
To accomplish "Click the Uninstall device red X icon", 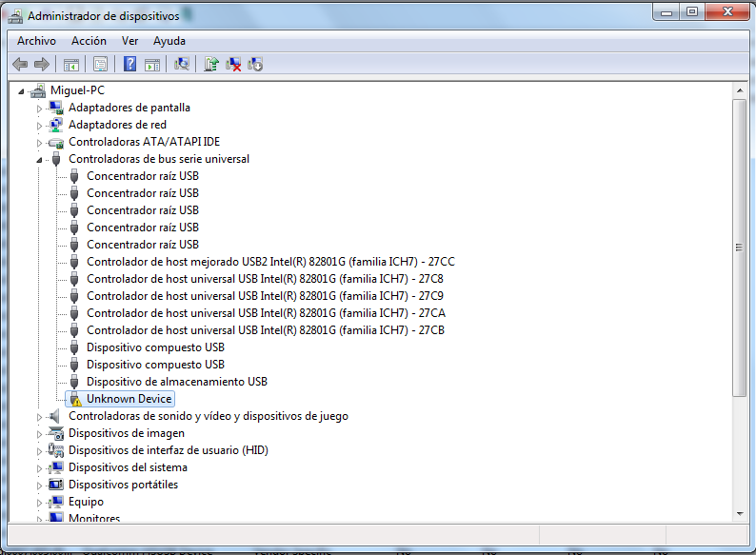I will coord(233,64).
